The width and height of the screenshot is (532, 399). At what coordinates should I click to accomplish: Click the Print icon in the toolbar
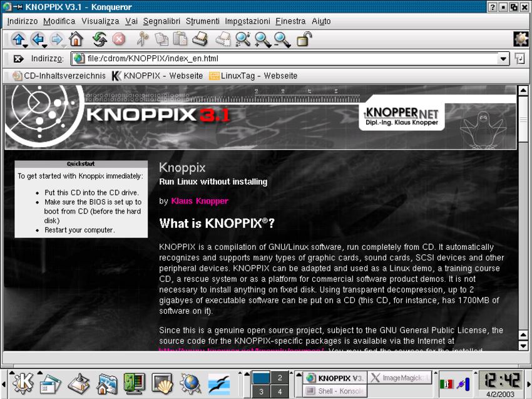200,39
